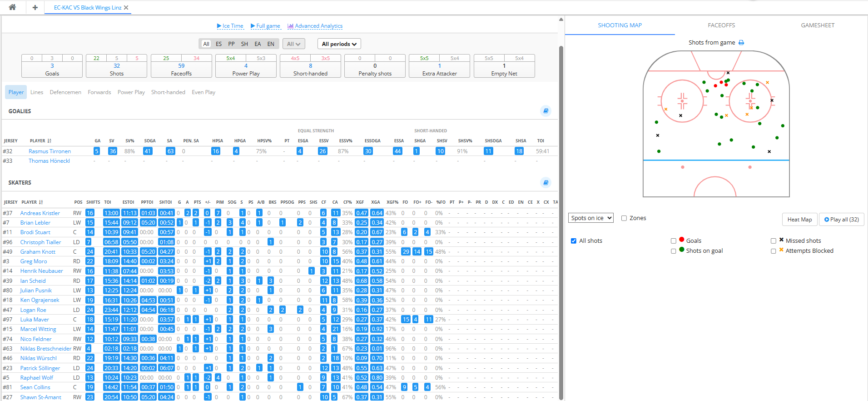Open the Spots on ice dropdown
Image resolution: width=868 pixels, height=401 pixels.
pos(590,218)
